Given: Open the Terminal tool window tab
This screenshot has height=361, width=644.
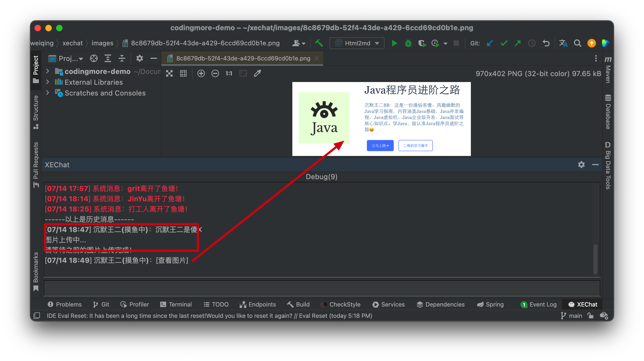Looking at the screenshot, I should pyautogui.click(x=176, y=304).
